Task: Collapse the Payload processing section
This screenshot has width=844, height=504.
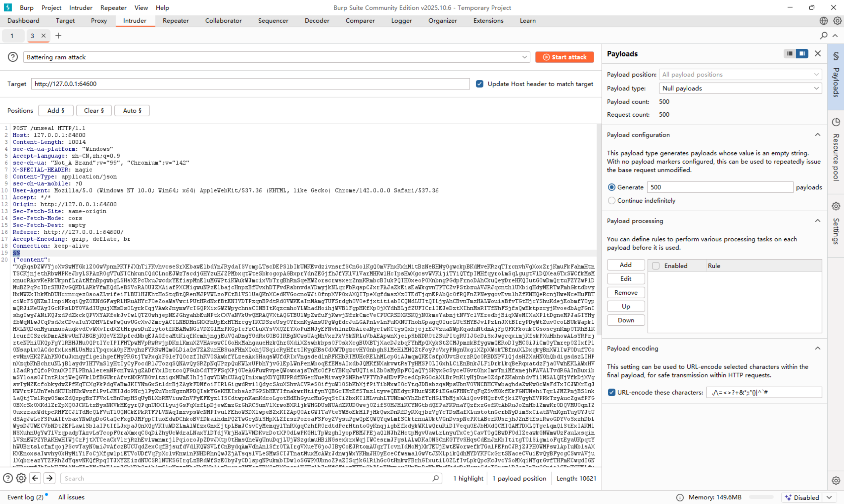Action: pyautogui.click(x=818, y=221)
